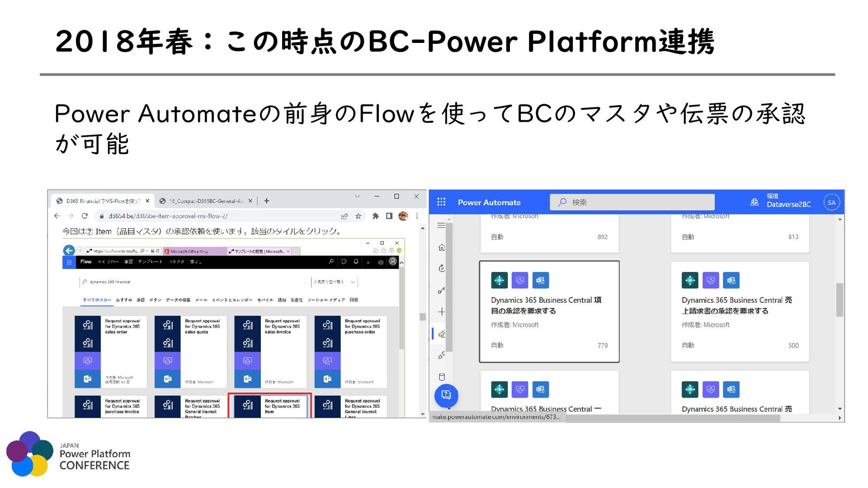
Task: Open the Power Automate app launcher waffle
Action: click(441, 202)
